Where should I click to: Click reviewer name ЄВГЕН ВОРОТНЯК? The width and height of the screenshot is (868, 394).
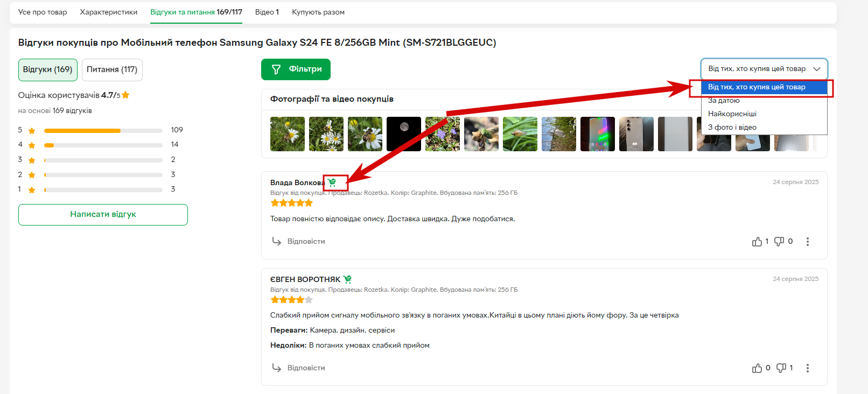point(305,279)
